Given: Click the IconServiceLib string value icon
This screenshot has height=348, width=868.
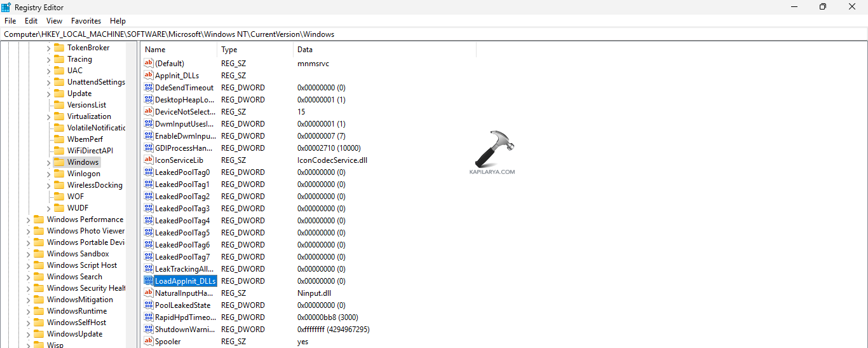Looking at the screenshot, I should pyautogui.click(x=149, y=160).
